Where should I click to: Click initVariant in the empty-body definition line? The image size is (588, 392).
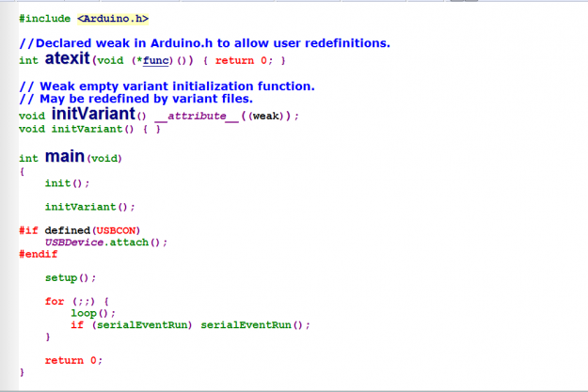[87, 129]
